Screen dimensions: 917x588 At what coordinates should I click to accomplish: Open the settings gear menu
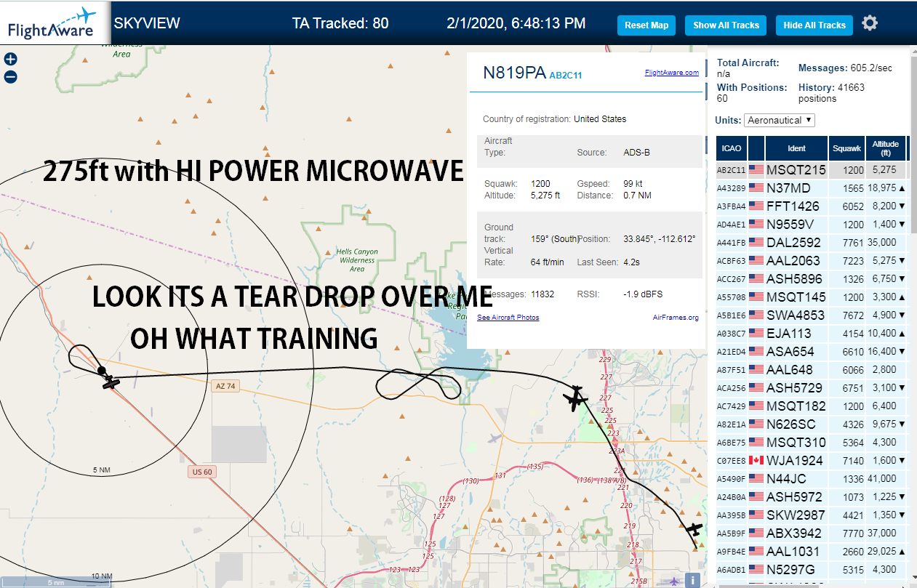pyautogui.click(x=870, y=23)
